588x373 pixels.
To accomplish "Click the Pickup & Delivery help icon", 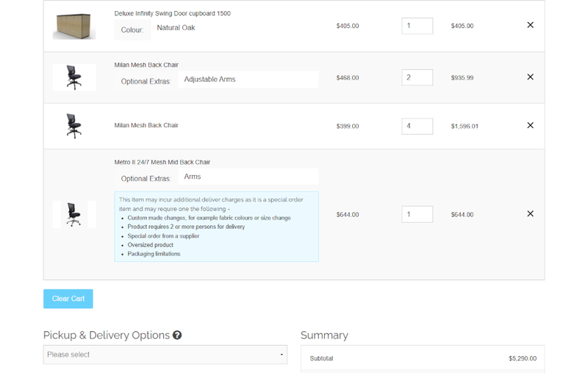I will click(177, 335).
